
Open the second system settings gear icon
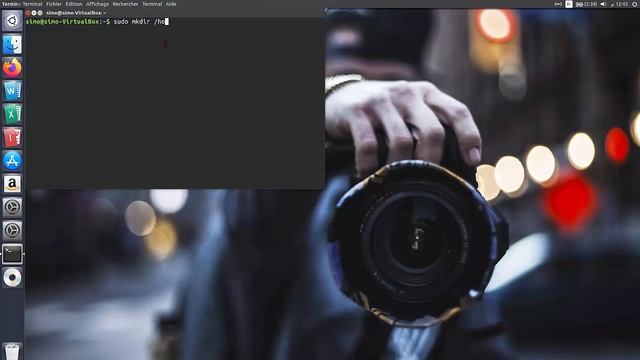tap(12, 231)
